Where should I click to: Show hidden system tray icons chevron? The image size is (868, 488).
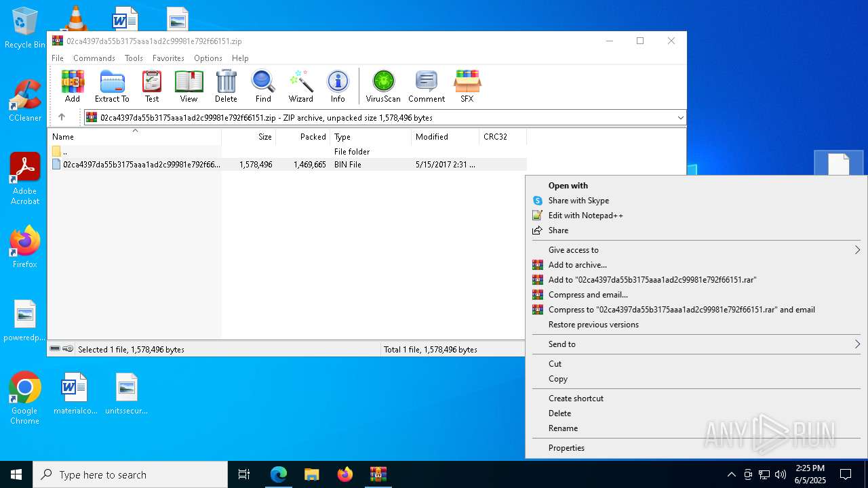click(731, 474)
